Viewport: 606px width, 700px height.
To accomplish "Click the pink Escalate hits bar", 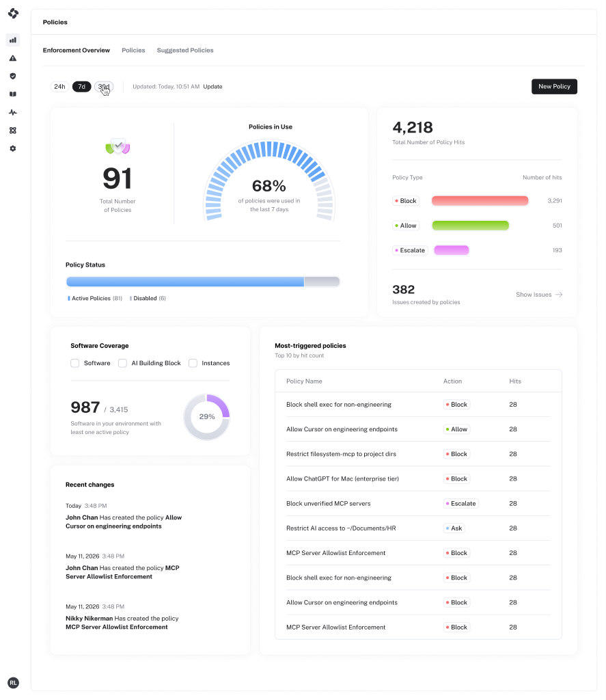I will point(452,250).
